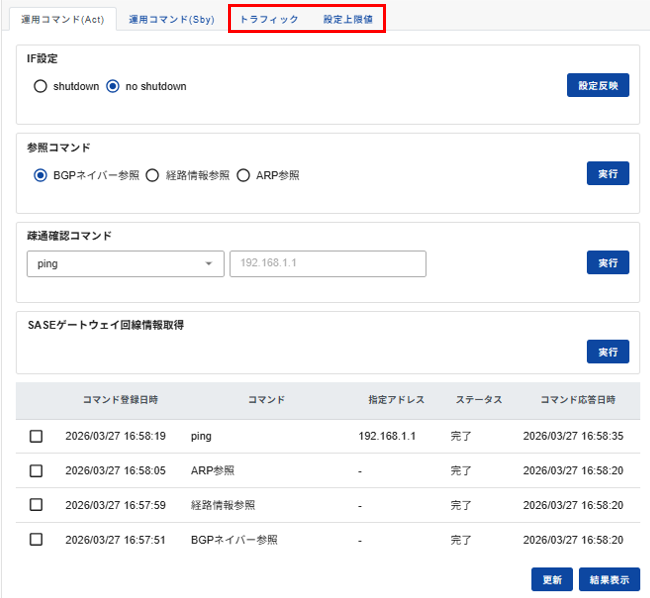Image resolution: width=650 pixels, height=598 pixels.
Task: Open the ping command dropdown
Action: [125, 263]
